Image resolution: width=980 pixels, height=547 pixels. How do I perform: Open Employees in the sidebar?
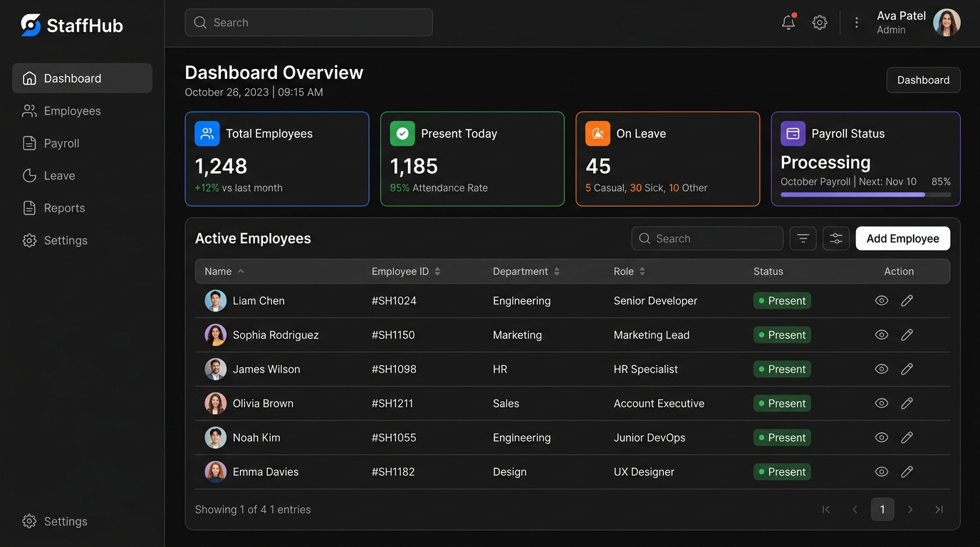click(x=82, y=110)
